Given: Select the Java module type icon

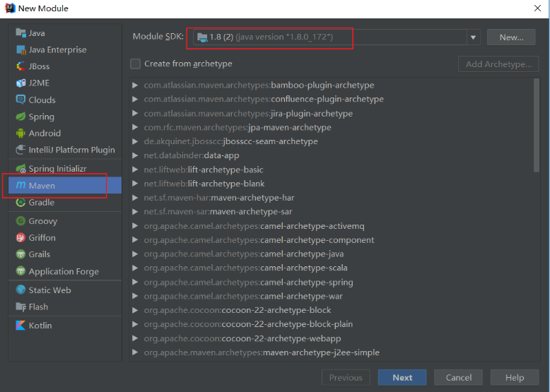Looking at the screenshot, I should tap(21, 33).
